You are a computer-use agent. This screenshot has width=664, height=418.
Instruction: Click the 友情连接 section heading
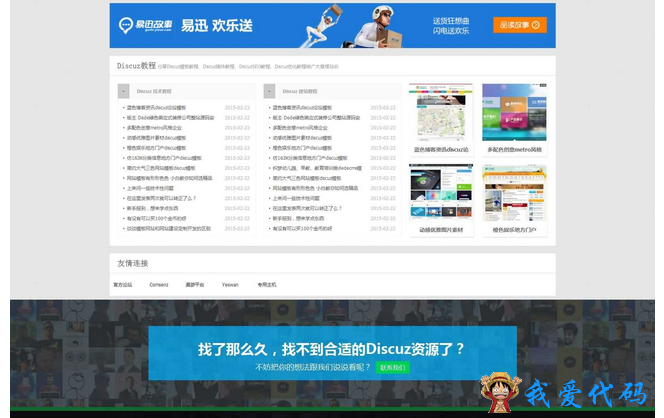(133, 263)
